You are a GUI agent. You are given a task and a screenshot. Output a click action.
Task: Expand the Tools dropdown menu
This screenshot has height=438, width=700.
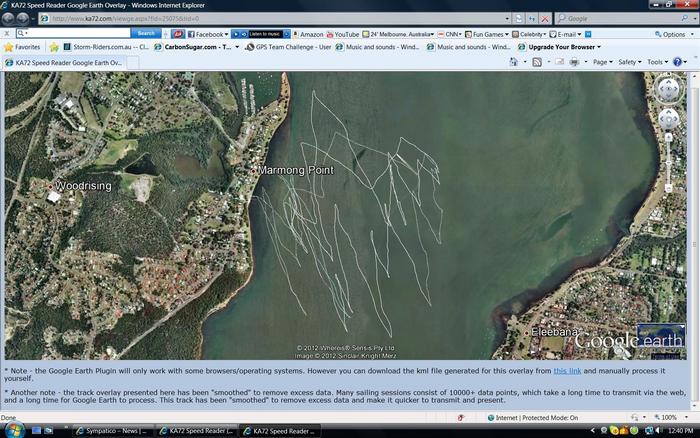pyautogui.click(x=656, y=62)
